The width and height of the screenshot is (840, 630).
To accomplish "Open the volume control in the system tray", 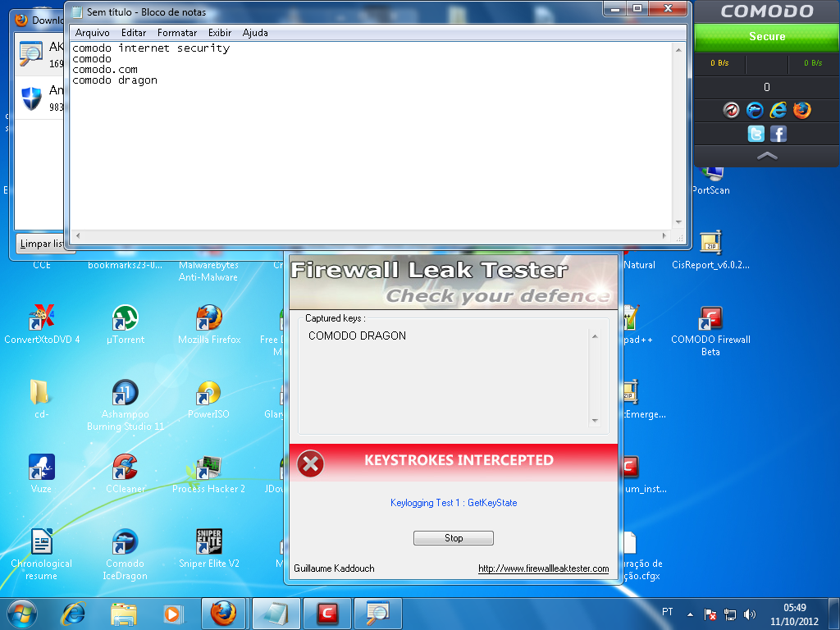I will point(750,614).
